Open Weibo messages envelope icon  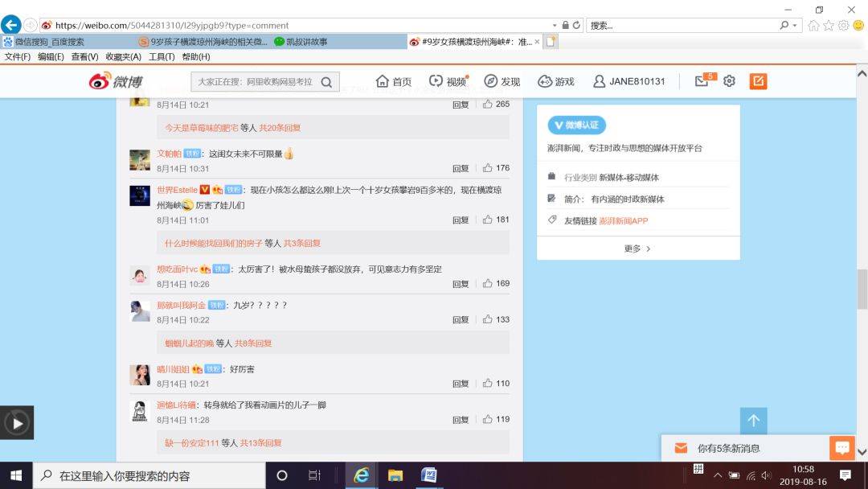702,81
